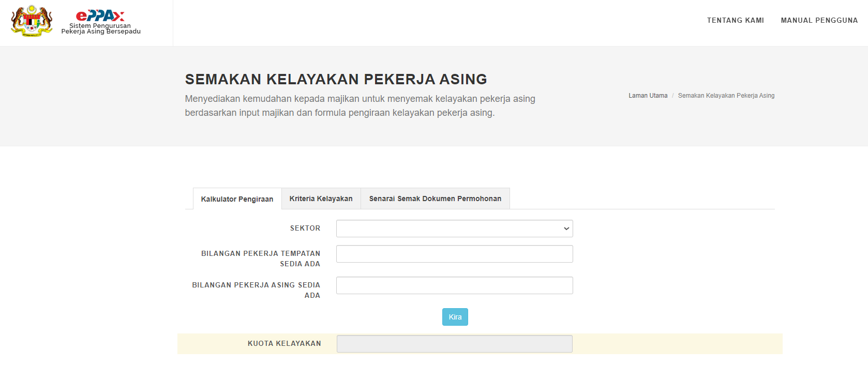Screen dimensions: 868x365
Task: Click the Malaysia coat of arms logo
Action: coord(32,21)
